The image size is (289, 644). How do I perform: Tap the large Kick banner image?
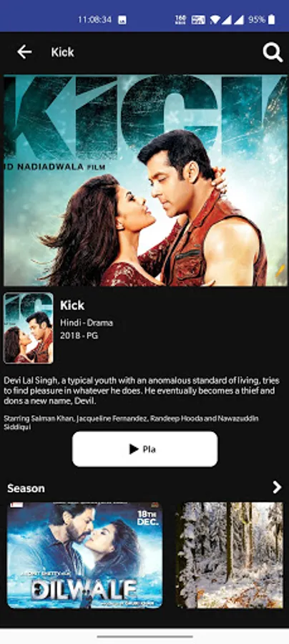145,180
